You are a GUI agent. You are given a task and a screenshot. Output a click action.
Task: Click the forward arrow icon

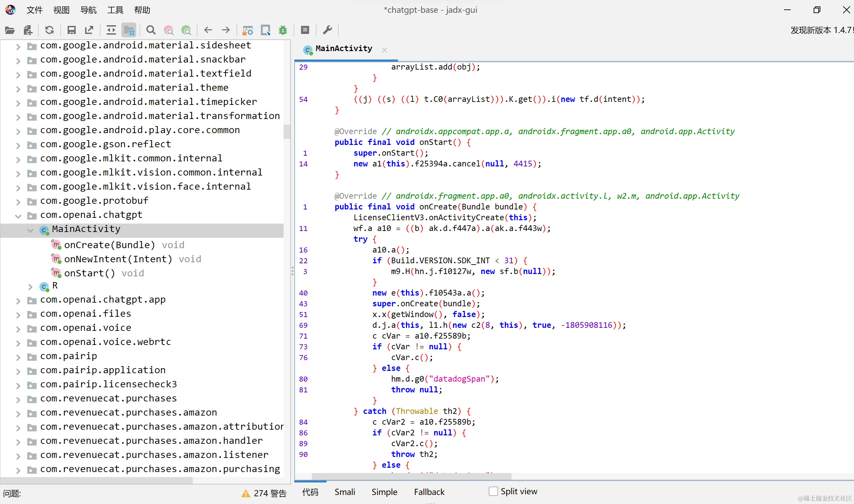(x=226, y=30)
